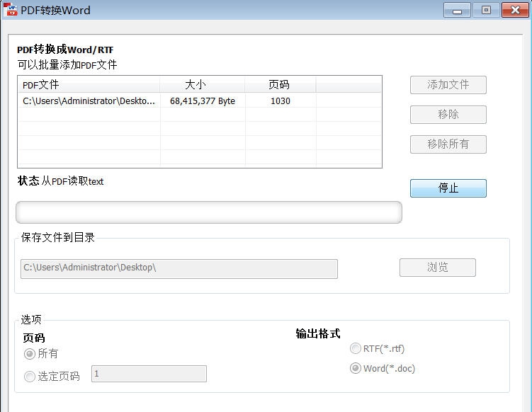Click the 1030 page count cell
Viewport: 532px width, 412px height.
(281, 101)
